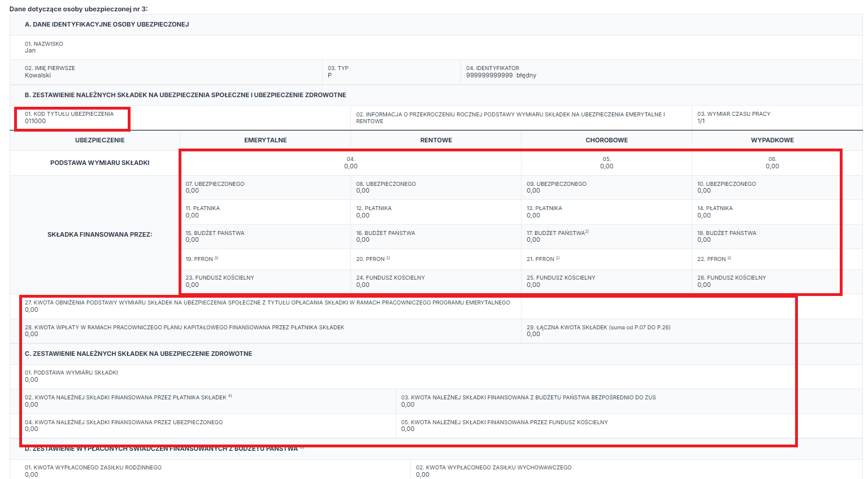
Task: Click the KOD TYTUŁU UBEZPIECZENIA value 011000
Action: (35, 121)
